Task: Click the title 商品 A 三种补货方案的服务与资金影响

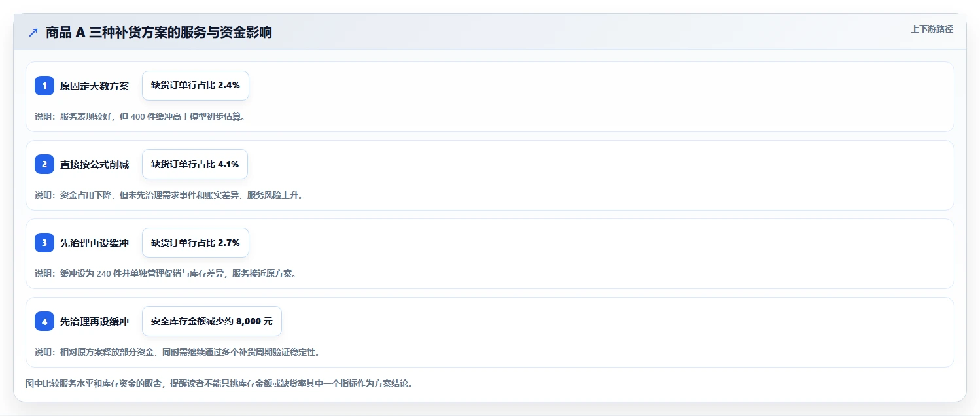Action: [159, 33]
